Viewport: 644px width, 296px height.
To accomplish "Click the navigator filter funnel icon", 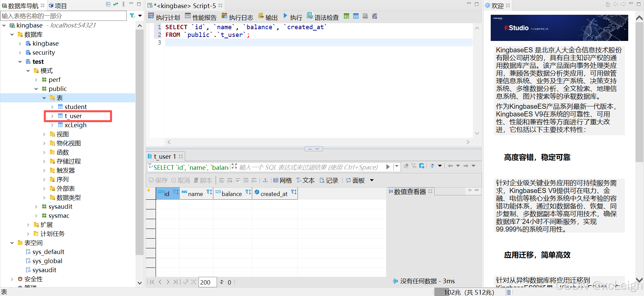I will [x=132, y=16].
